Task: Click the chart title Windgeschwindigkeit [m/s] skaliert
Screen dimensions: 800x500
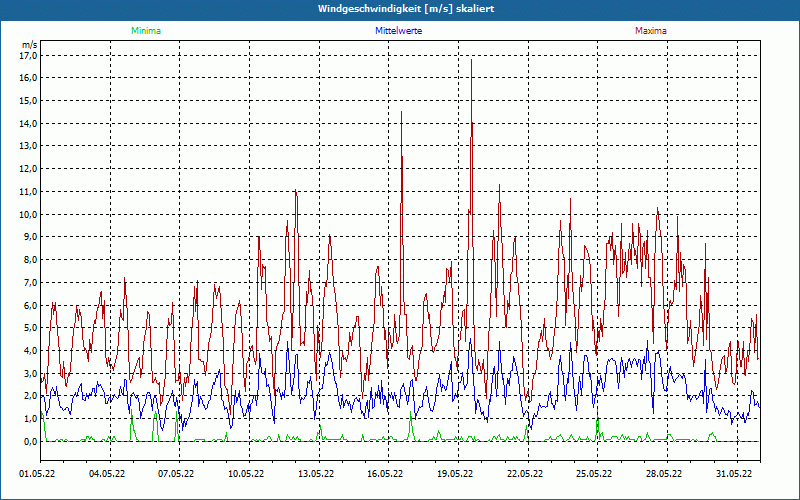Action: pyautogui.click(x=406, y=9)
